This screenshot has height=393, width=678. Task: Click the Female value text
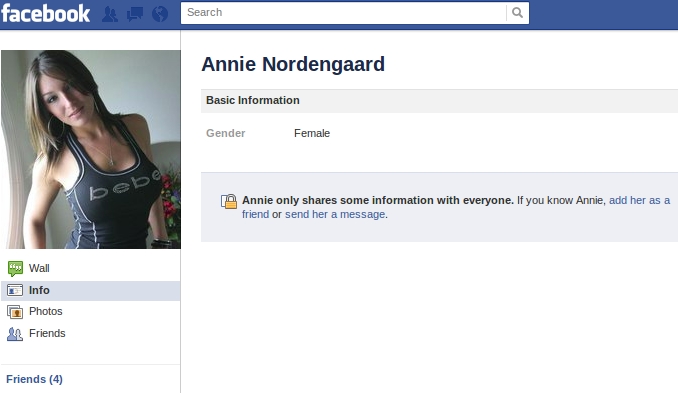click(312, 133)
